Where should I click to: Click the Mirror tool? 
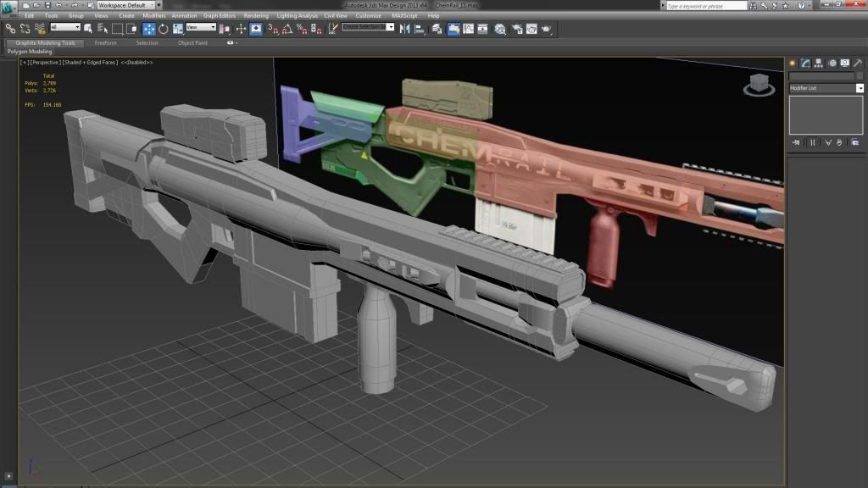[x=405, y=29]
